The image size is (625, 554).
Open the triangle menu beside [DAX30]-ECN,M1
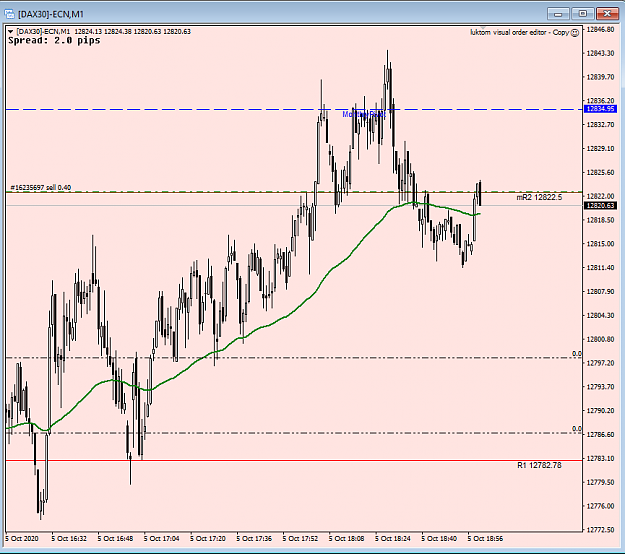click(11, 31)
